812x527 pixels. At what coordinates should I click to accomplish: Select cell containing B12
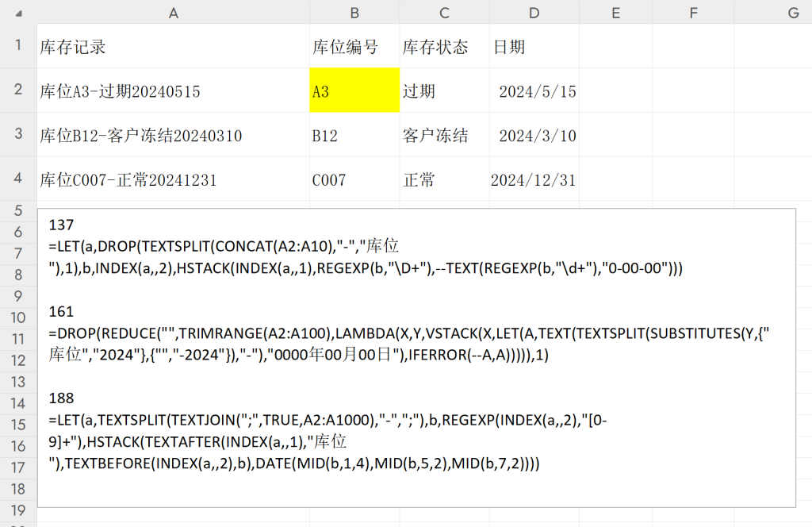pos(354,135)
